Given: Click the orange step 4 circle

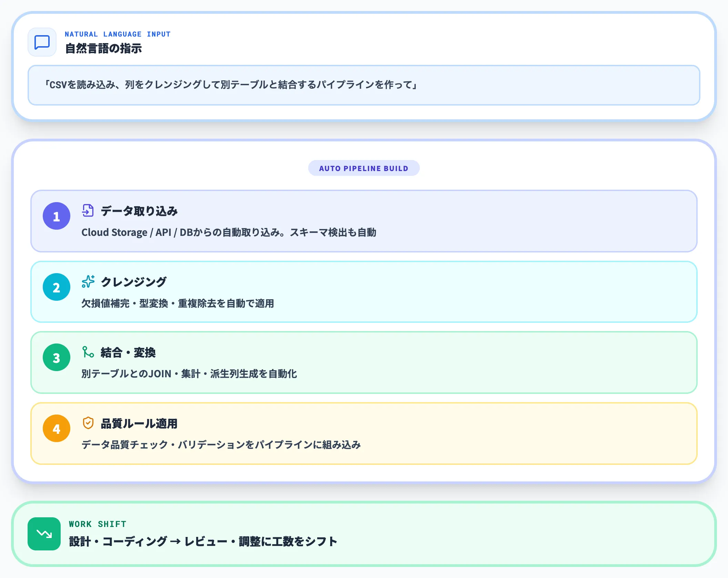Looking at the screenshot, I should (57, 429).
